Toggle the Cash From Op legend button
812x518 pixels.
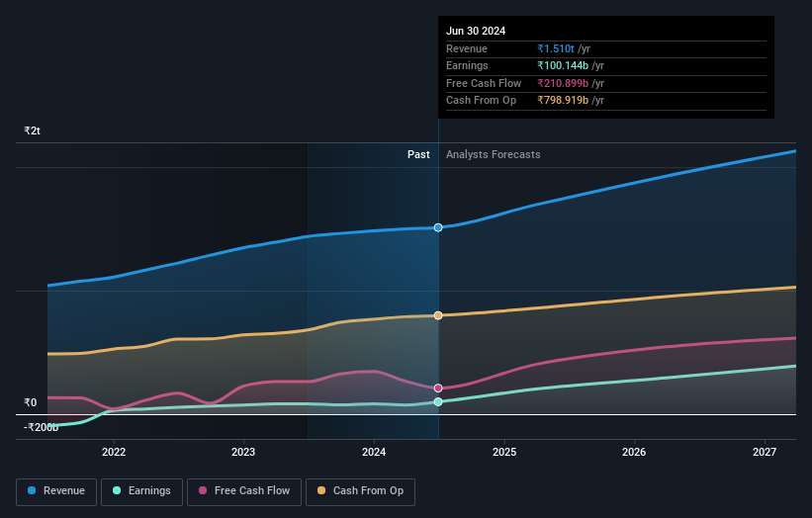coord(360,491)
